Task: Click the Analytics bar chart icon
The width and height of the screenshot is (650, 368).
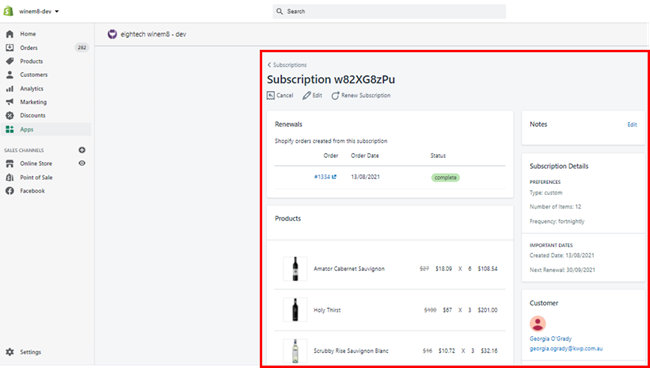Action: coord(10,89)
